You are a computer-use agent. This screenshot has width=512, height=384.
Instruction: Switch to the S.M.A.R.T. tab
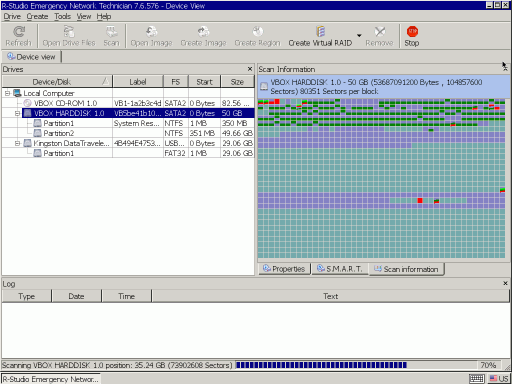(340, 269)
